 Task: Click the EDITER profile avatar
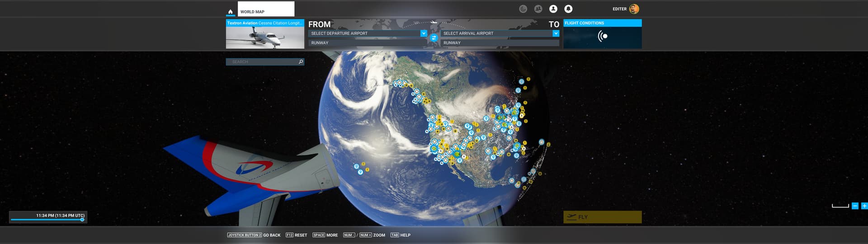[x=634, y=9]
